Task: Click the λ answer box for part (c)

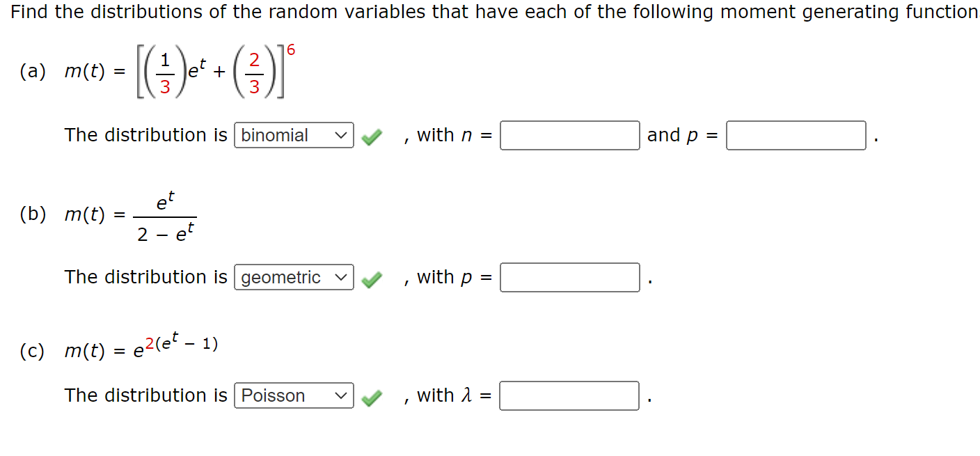Action: pyautogui.click(x=569, y=395)
